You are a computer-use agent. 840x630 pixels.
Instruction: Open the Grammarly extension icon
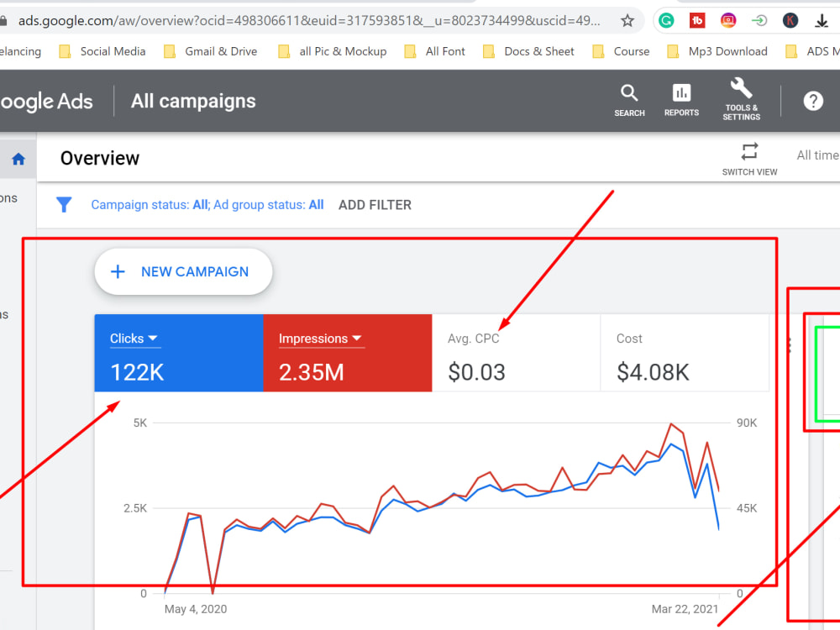pyautogui.click(x=666, y=21)
